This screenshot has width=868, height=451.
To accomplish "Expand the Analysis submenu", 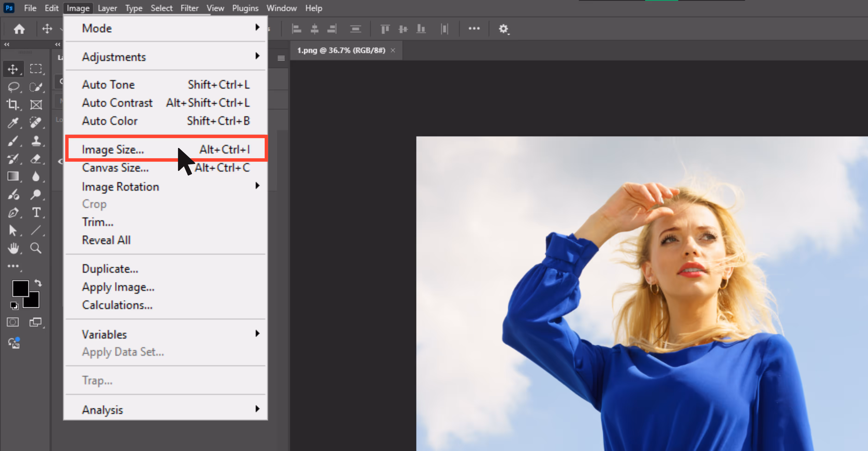I will [165, 410].
